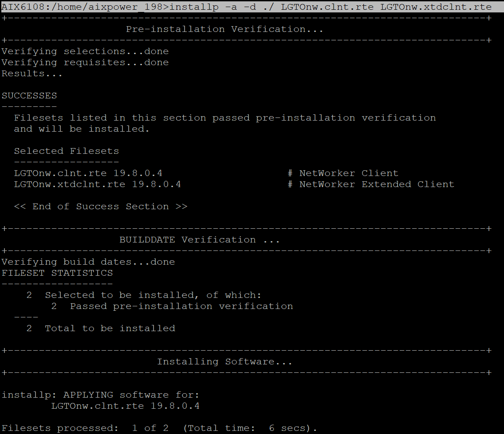504x434 pixels.
Task: Select the 'BUILDDATE Verification ...' heading
Action: click(199, 240)
